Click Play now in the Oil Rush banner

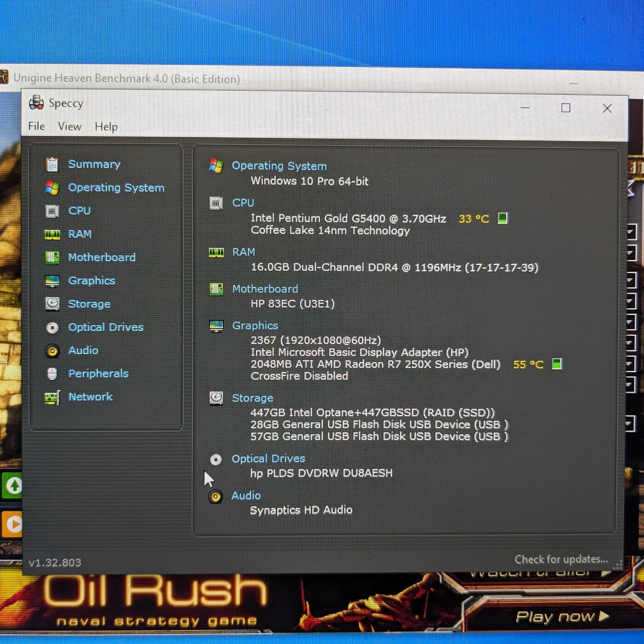coord(563,617)
